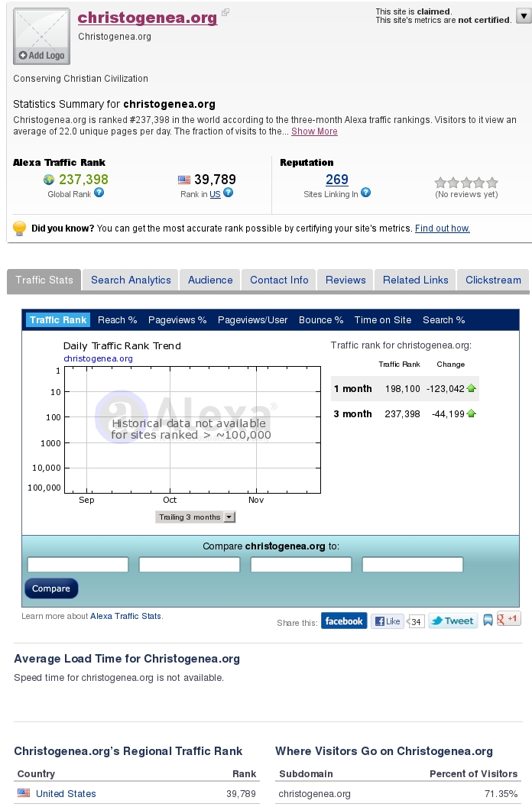The width and height of the screenshot is (532, 807).
Task: Click the Facebook Like button
Action: coord(388,621)
